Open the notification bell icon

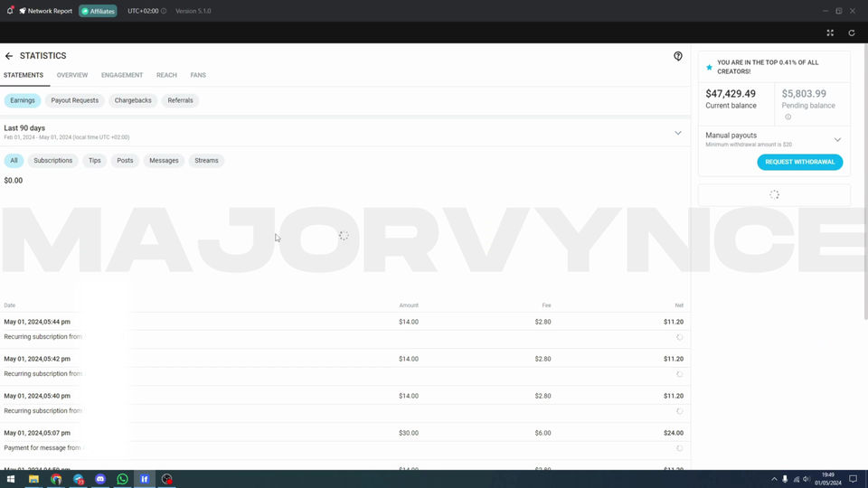tap(10, 11)
